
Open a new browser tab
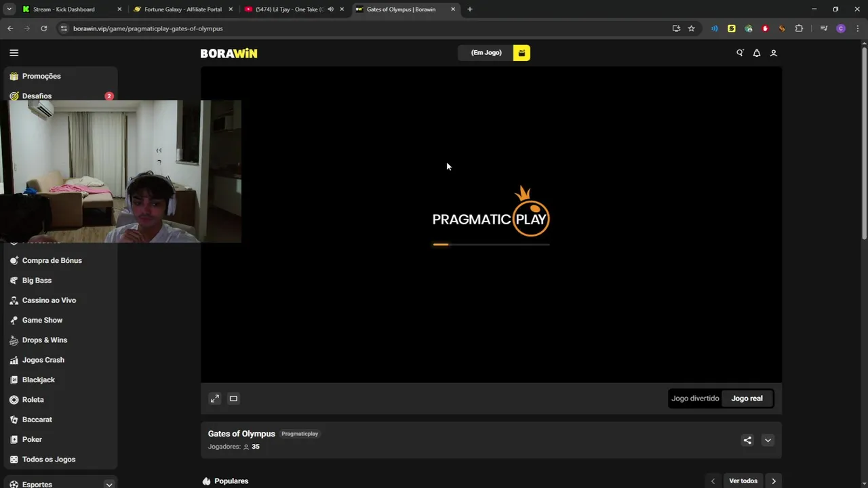click(x=469, y=9)
